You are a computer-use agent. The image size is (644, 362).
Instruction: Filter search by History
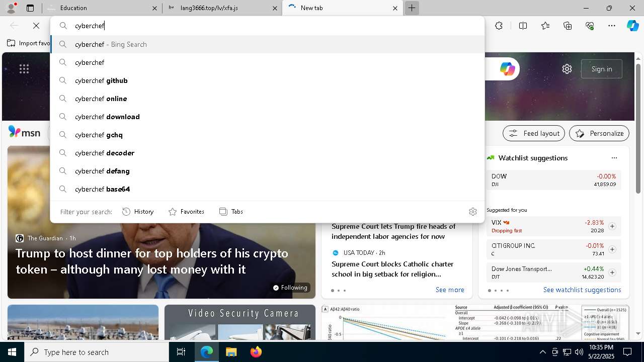138,212
